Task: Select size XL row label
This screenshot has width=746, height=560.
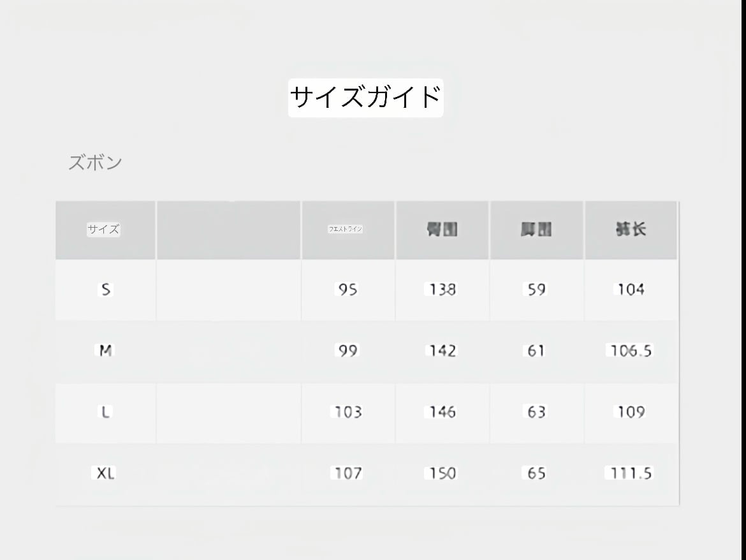Action: pos(106,473)
